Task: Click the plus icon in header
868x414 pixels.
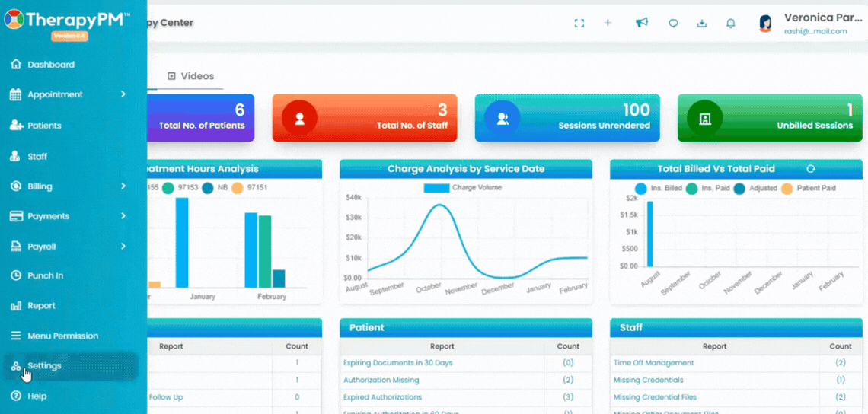Action: (x=608, y=23)
